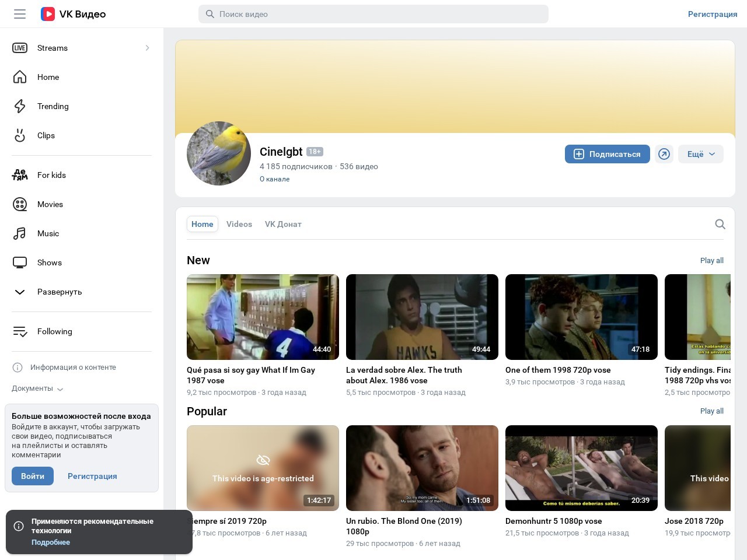Open the 1:51:08 video thumbnail
The height and width of the screenshot is (560, 747).
tap(422, 468)
